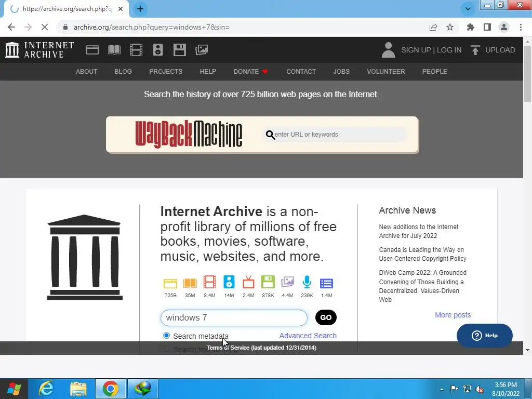
Task: Open the Video film icon in top nav
Action: click(136, 50)
